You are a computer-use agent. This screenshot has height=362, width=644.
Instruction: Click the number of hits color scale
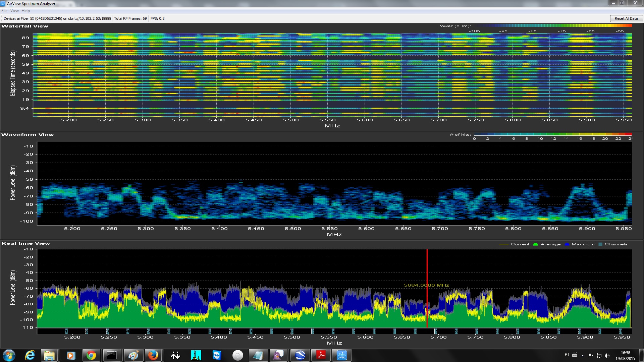point(553,134)
